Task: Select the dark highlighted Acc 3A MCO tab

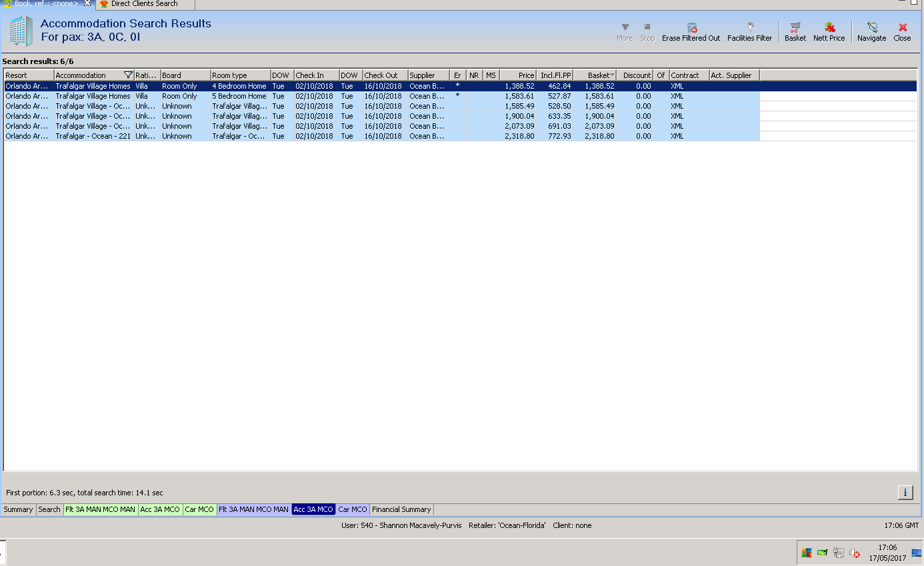Action: 313,509
